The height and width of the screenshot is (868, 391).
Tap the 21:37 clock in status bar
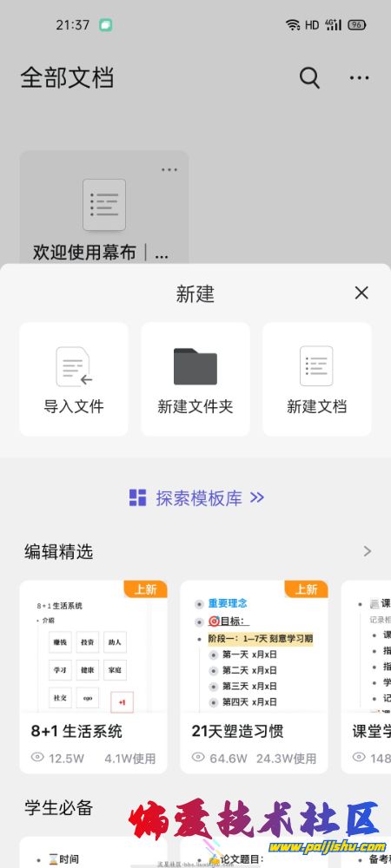click(x=72, y=25)
